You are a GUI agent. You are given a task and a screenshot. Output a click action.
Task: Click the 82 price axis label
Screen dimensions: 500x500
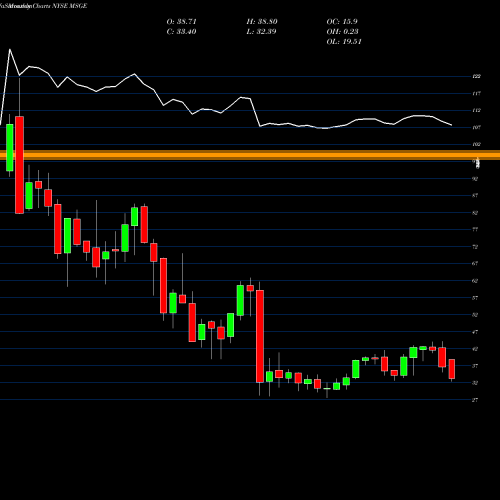(475, 213)
